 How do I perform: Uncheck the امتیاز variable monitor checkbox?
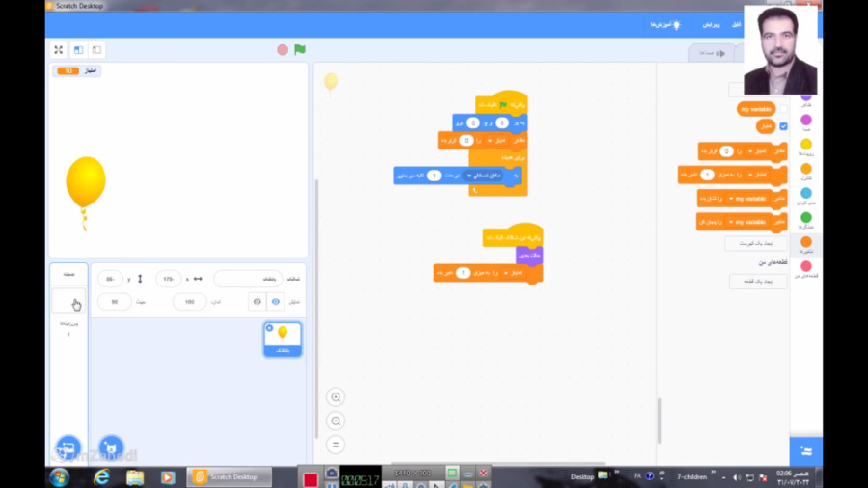click(783, 126)
